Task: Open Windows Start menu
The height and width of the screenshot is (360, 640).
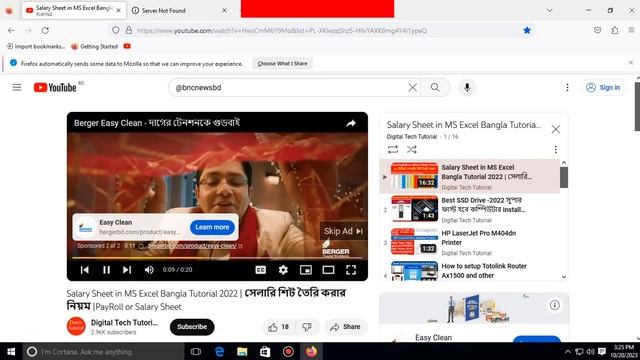Action: click(11, 351)
